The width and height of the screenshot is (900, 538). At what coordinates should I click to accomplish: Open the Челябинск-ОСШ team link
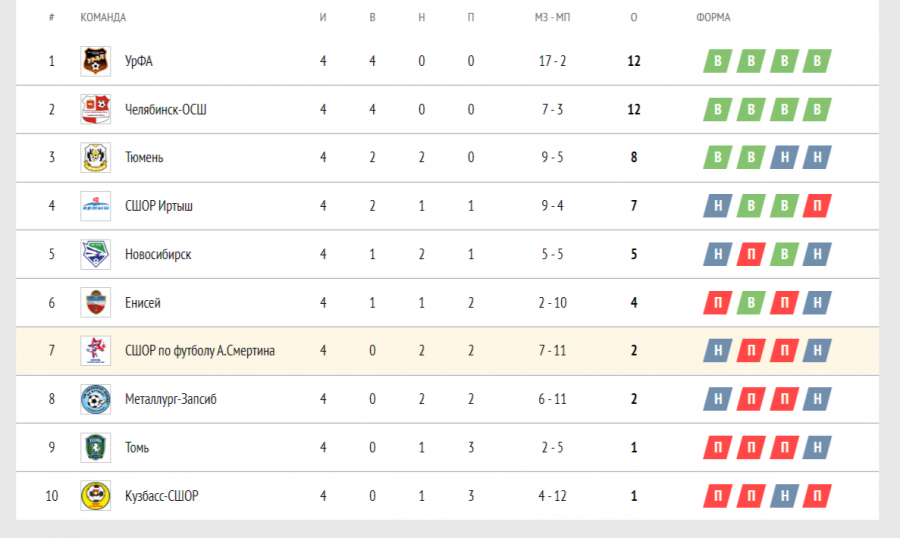[166, 109]
